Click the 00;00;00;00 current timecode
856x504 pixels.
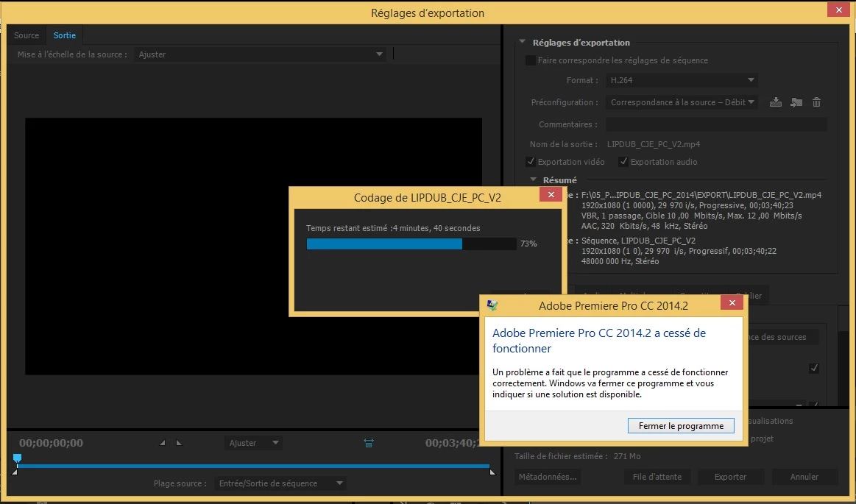52,443
